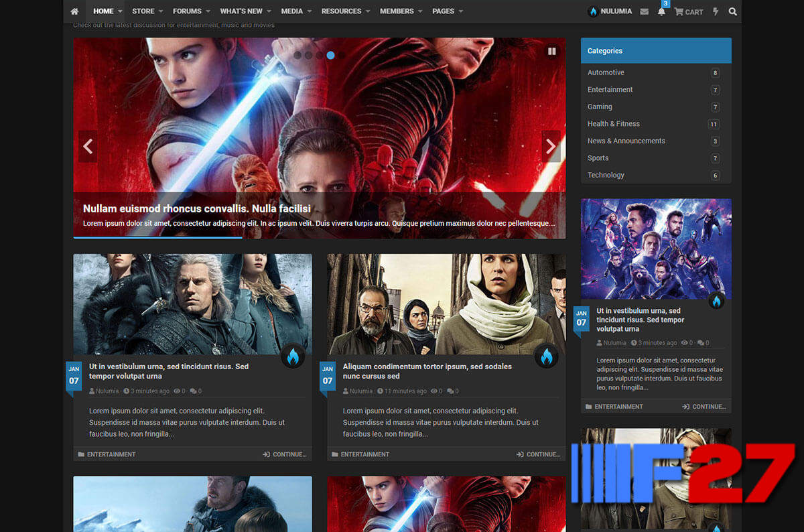804x532 pixels.
Task: Expand the Forums dropdown arrow
Action: tap(208, 11)
